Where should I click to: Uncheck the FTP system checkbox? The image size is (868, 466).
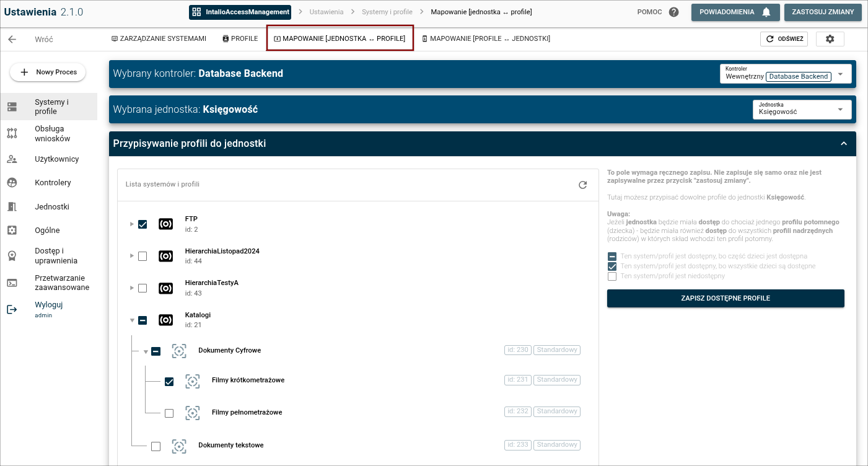pos(142,224)
